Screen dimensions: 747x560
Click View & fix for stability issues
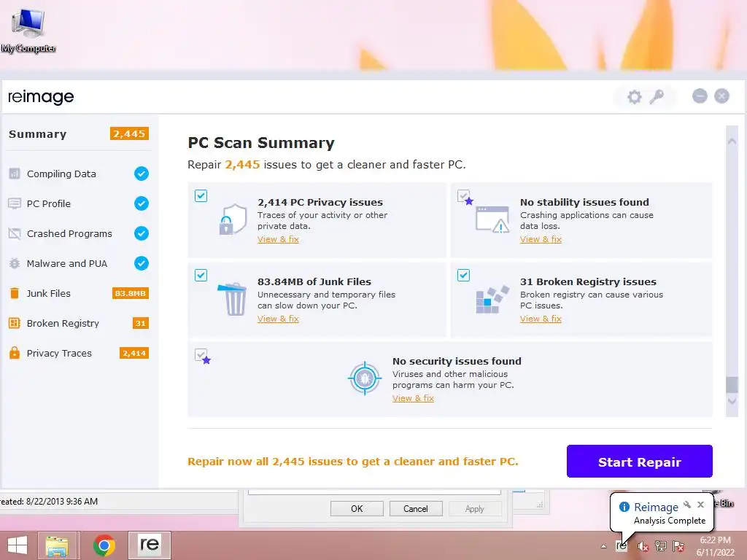point(541,239)
